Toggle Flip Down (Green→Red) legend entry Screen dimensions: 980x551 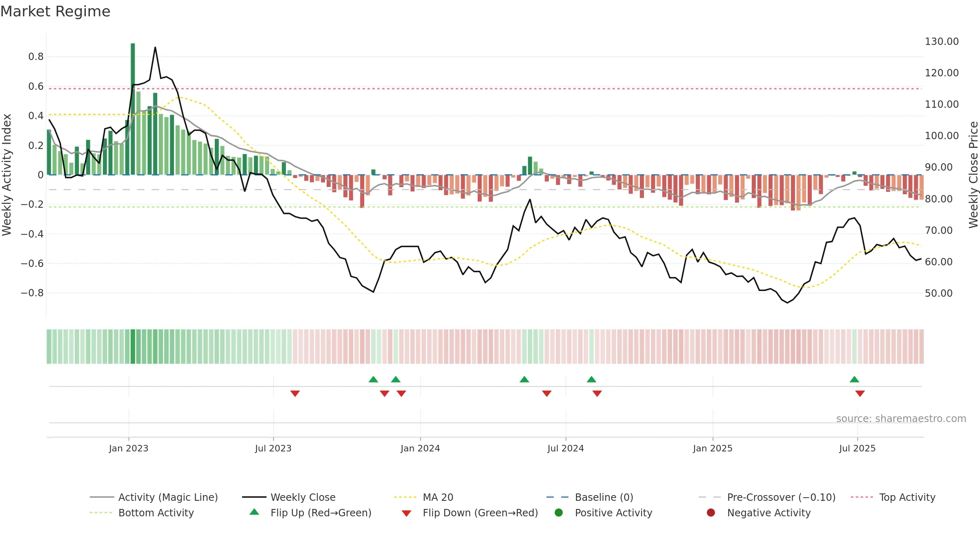470,513
